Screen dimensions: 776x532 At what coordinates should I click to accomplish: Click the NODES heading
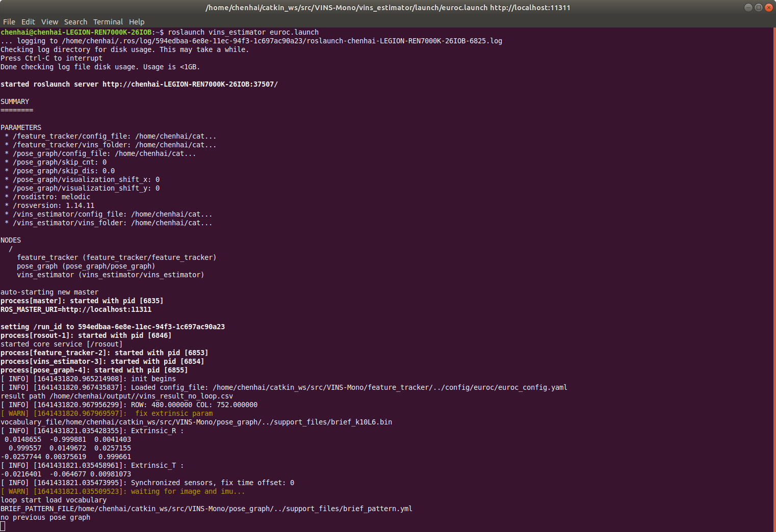point(11,240)
